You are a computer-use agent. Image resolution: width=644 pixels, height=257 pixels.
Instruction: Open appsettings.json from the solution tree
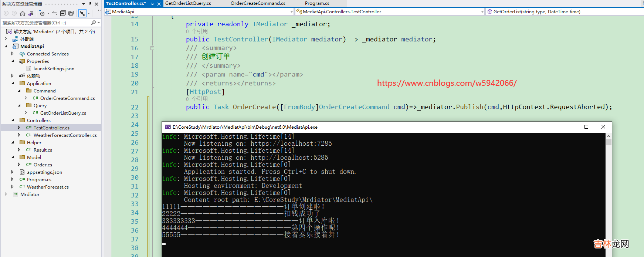click(x=44, y=172)
